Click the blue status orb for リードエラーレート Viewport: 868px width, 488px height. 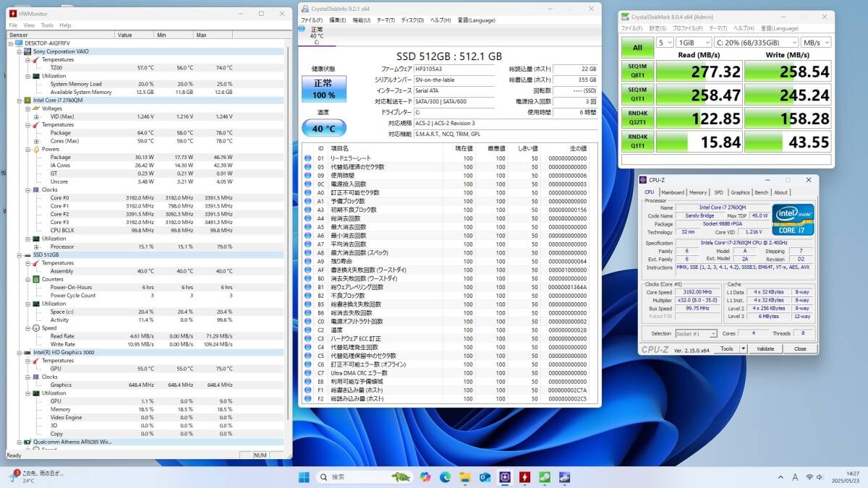pos(307,158)
